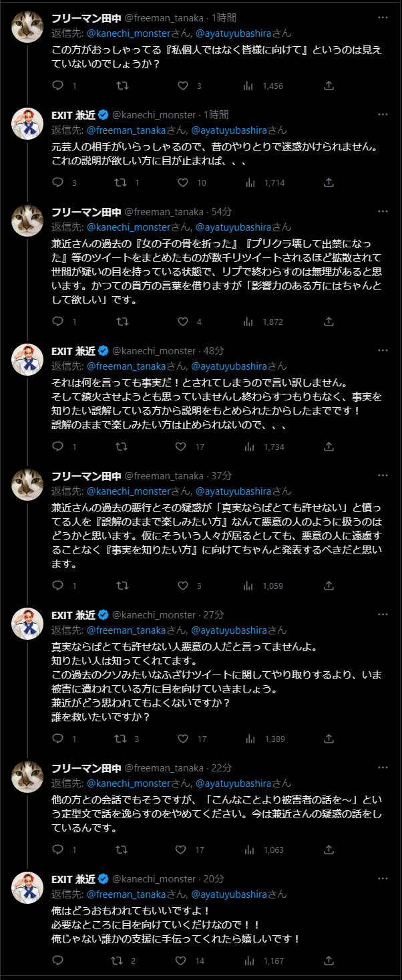Open more options on フリーマン田中's 22分 tweet
This screenshot has height=980, width=402.
(x=382, y=767)
